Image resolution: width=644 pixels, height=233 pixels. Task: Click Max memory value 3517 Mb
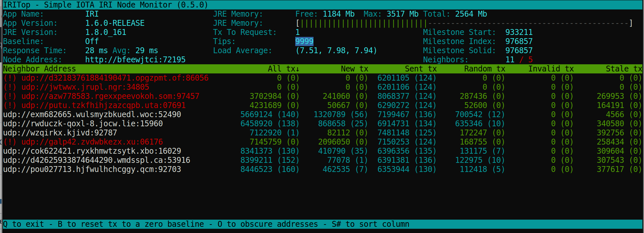403,14
